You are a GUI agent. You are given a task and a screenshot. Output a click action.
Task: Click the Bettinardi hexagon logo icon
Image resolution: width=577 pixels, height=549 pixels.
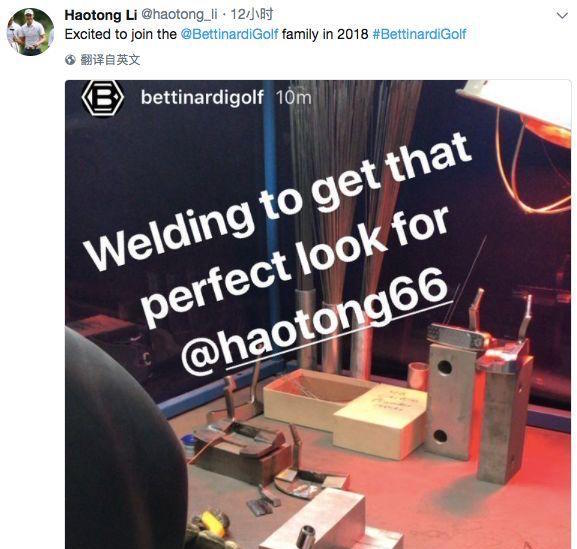click(103, 98)
